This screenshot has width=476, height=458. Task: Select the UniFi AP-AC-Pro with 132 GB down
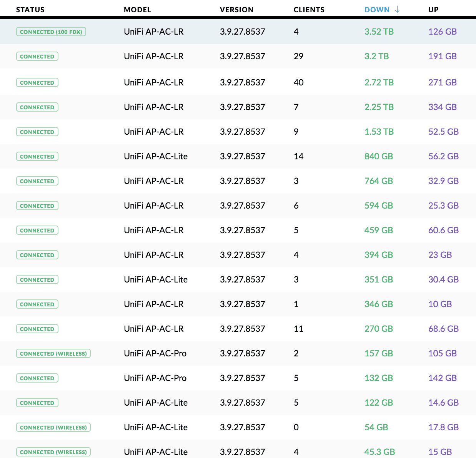tap(155, 378)
